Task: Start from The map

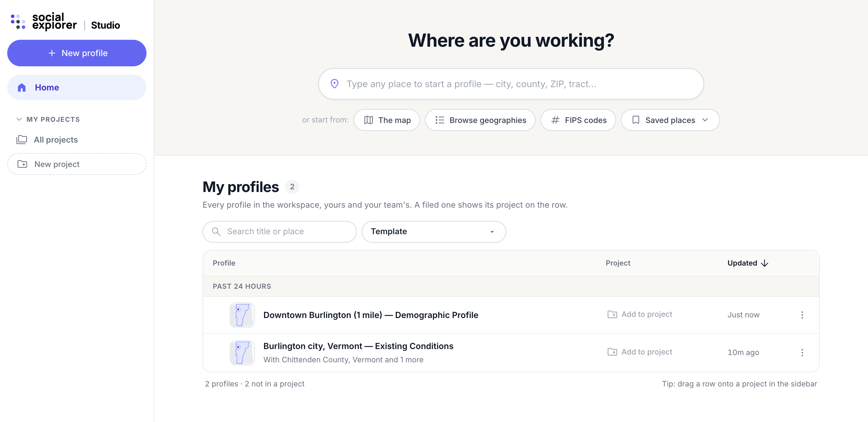Action: (386, 120)
